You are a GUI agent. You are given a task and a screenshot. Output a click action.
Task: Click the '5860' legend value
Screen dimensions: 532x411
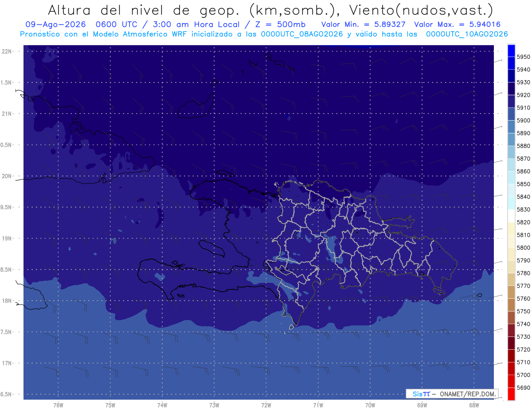(524, 171)
